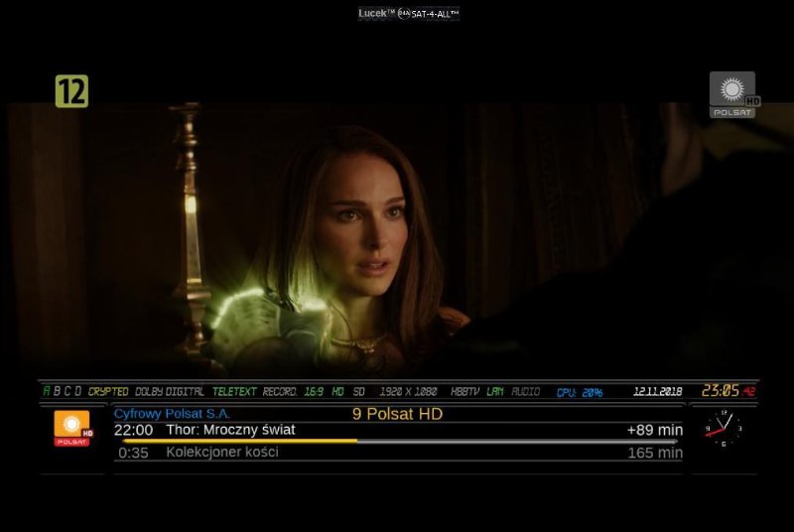Click the AUDIO indicator
Viewport: 794px width, 532px height.
click(526, 391)
